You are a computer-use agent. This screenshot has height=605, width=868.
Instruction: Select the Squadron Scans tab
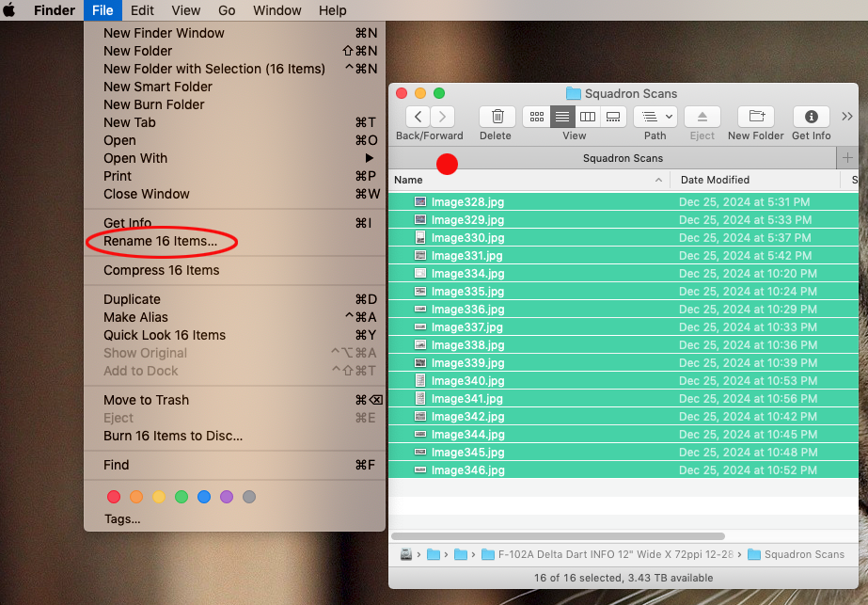(612, 158)
